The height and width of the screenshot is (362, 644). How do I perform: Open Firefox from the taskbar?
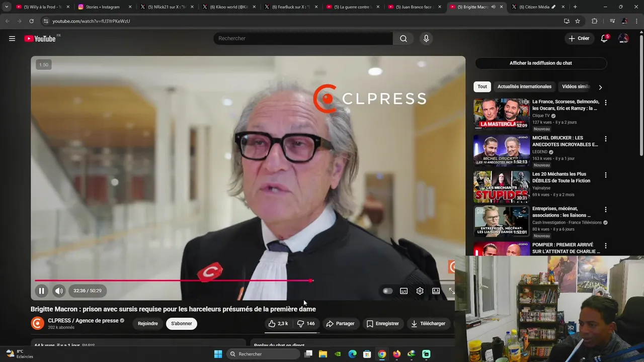(x=396, y=354)
